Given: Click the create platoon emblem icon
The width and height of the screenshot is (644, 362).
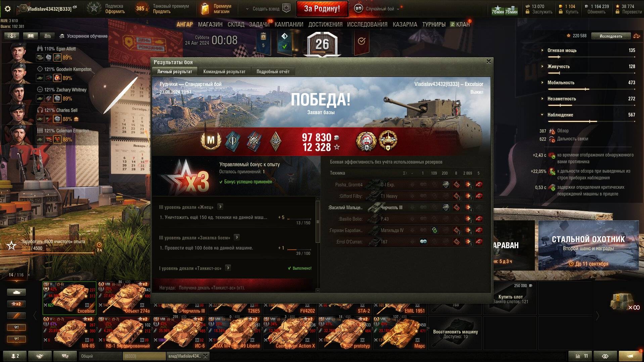Looking at the screenshot, I should (x=286, y=8).
